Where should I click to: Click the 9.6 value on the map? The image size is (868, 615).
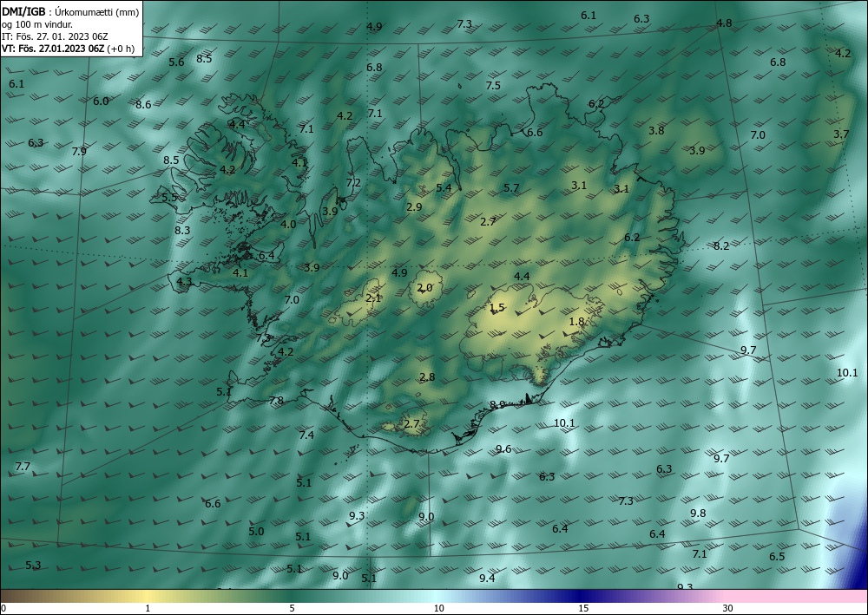pos(503,449)
